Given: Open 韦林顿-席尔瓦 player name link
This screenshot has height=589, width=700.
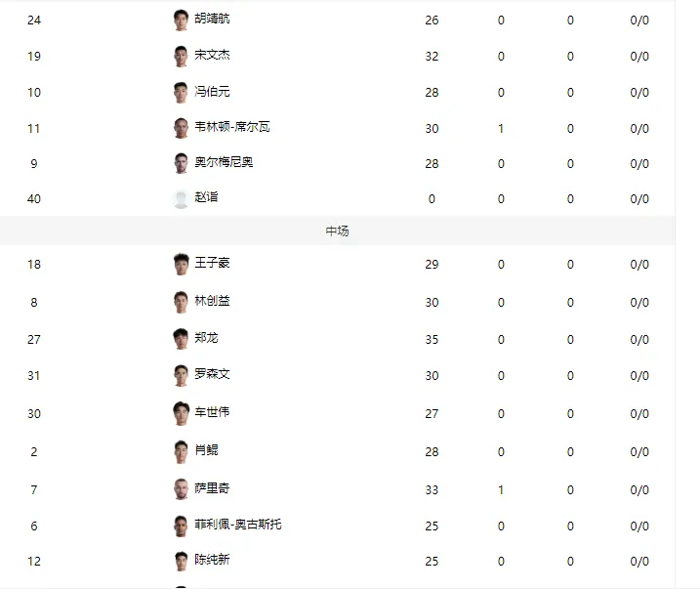Looking at the screenshot, I should coord(232,127).
